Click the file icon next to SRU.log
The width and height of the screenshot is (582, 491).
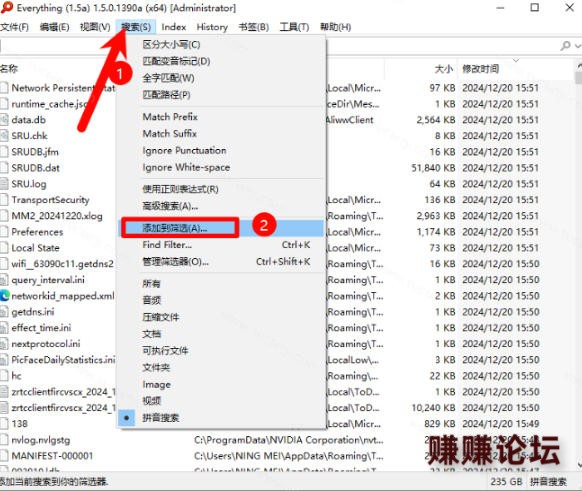pyautogui.click(x=4, y=184)
